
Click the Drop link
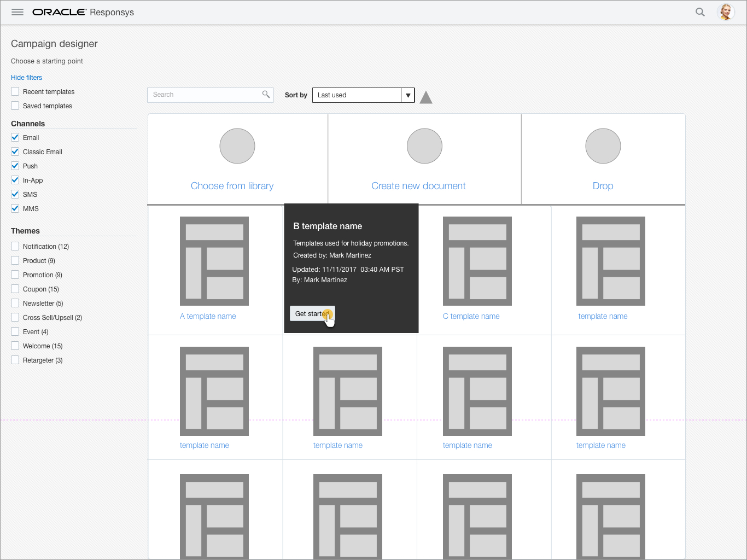603,186
